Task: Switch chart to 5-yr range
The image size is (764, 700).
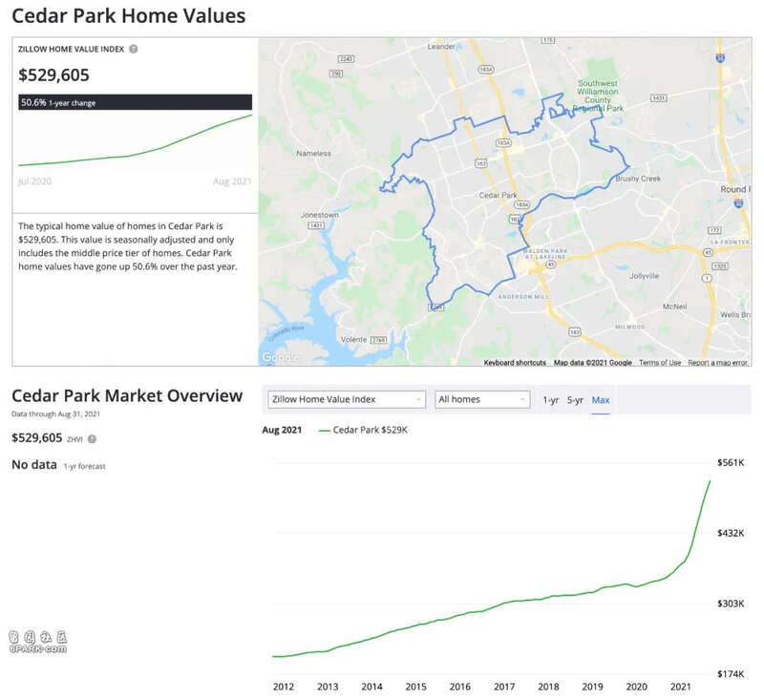Action: pos(575,400)
